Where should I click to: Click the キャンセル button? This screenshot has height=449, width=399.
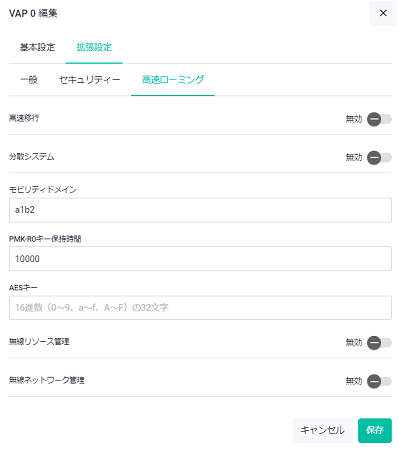click(x=322, y=430)
